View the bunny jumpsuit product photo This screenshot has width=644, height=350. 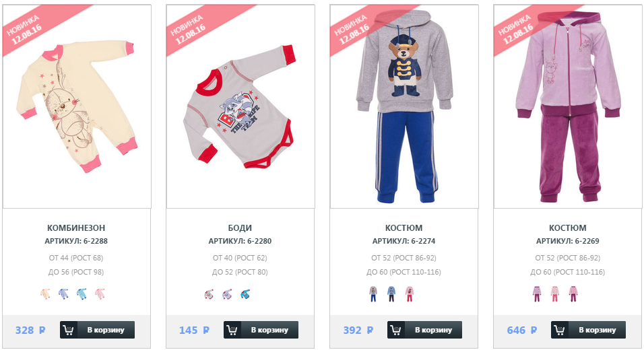77,106
